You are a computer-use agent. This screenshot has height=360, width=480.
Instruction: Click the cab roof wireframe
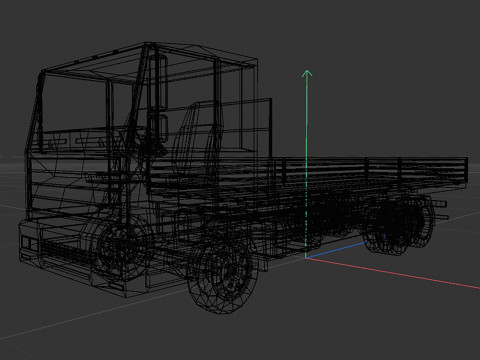click(150, 62)
